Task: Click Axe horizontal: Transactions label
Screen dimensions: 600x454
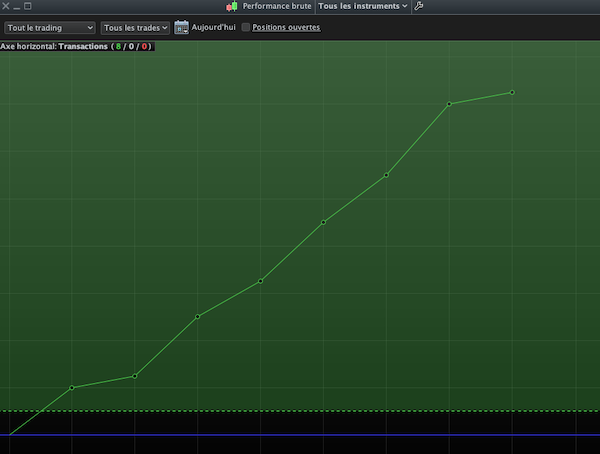Action: 54,46
